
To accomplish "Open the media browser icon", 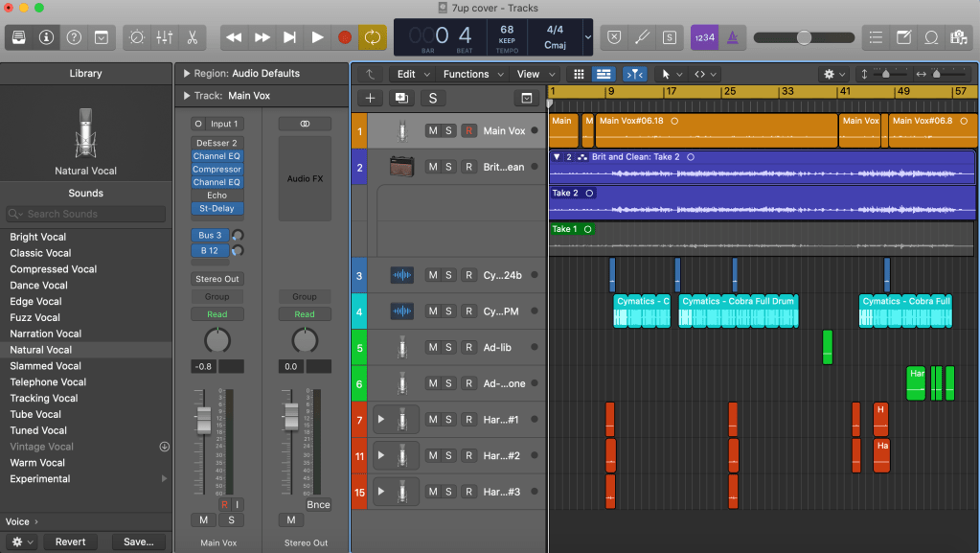I will [x=958, y=37].
